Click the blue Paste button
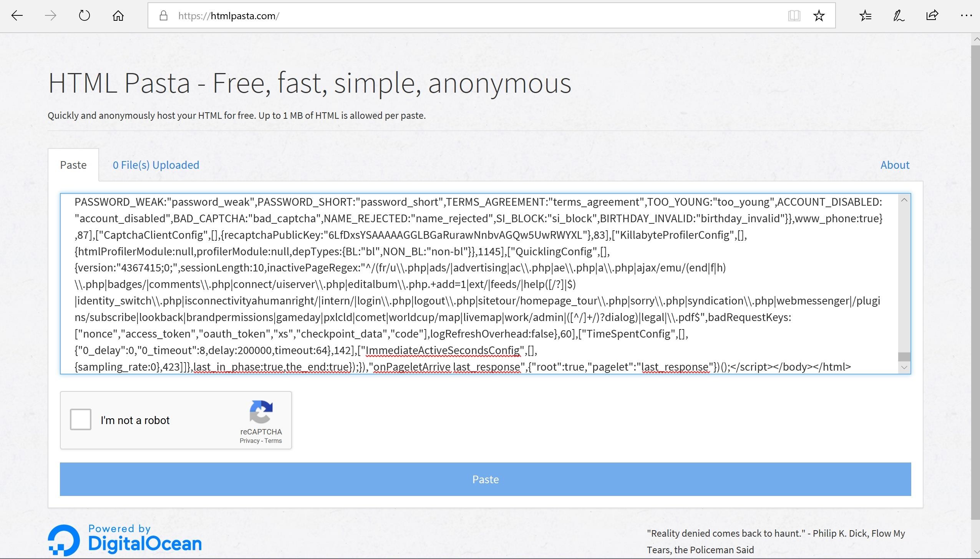The width and height of the screenshot is (980, 559). click(x=485, y=479)
